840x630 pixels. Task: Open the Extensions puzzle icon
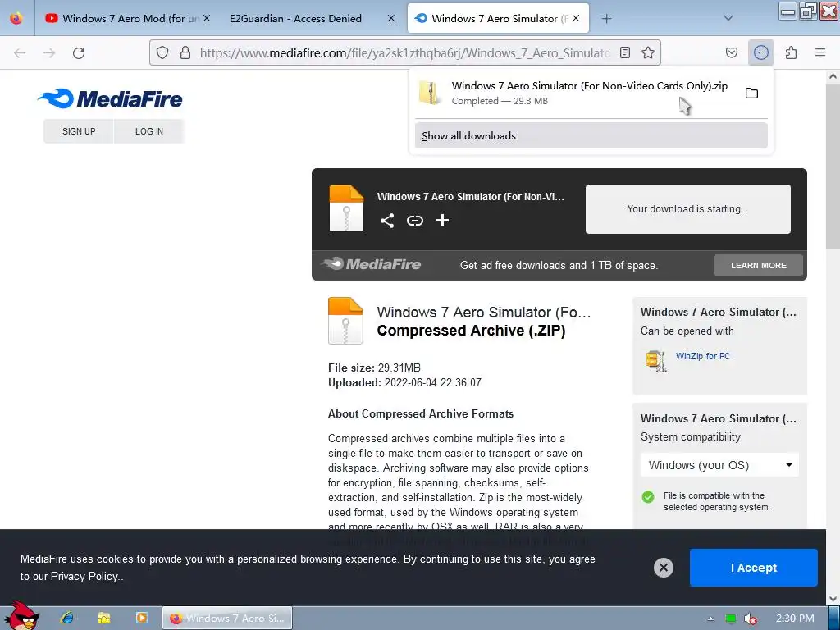click(791, 52)
